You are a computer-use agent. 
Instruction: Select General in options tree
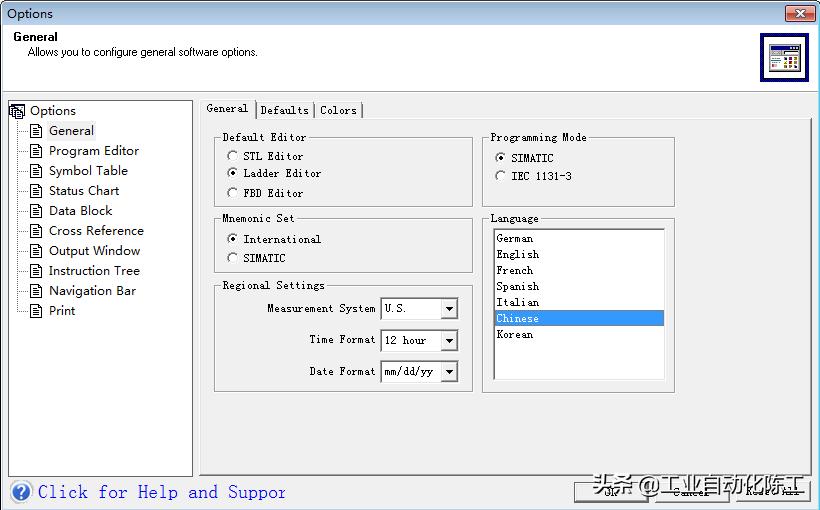pyautogui.click(x=72, y=131)
